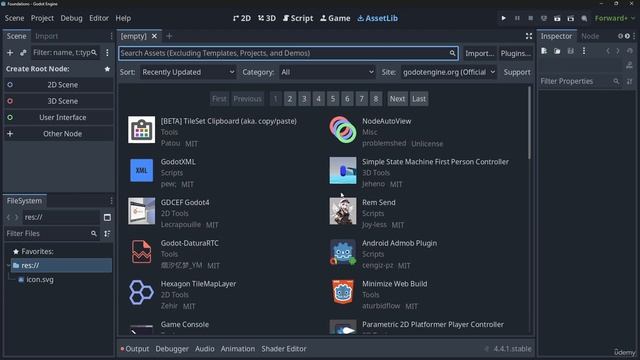Instantiate a child scene link icon

[x=23, y=53]
